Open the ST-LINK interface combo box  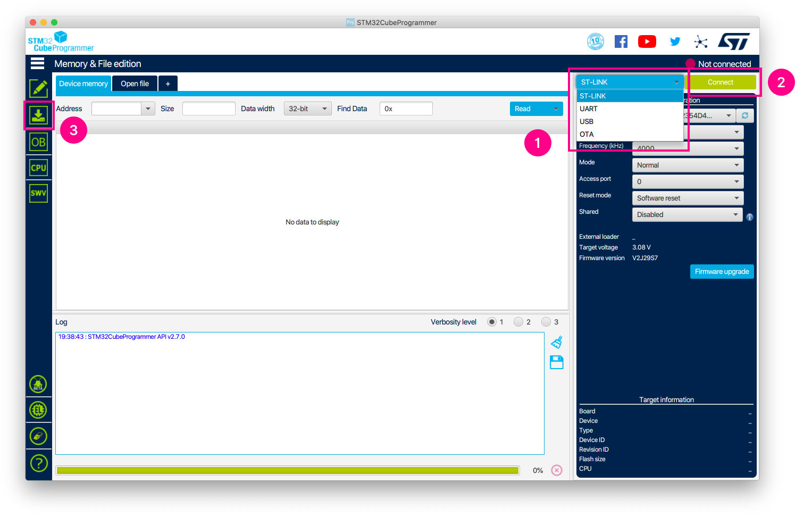pyautogui.click(x=630, y=82)
